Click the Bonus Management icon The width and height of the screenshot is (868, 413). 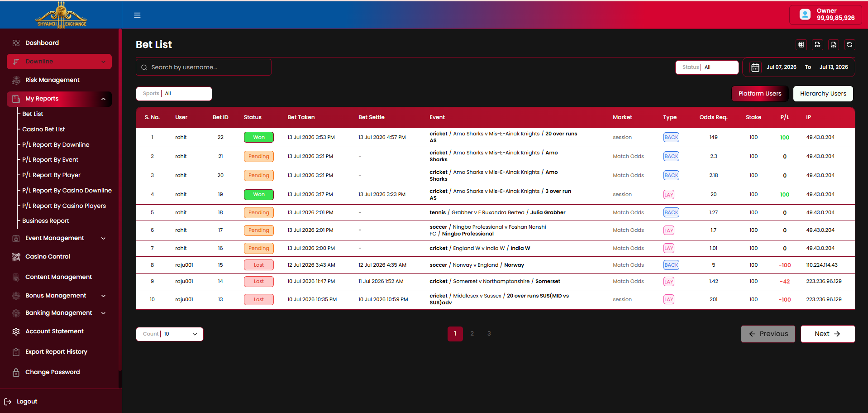[x=16, y=296]
